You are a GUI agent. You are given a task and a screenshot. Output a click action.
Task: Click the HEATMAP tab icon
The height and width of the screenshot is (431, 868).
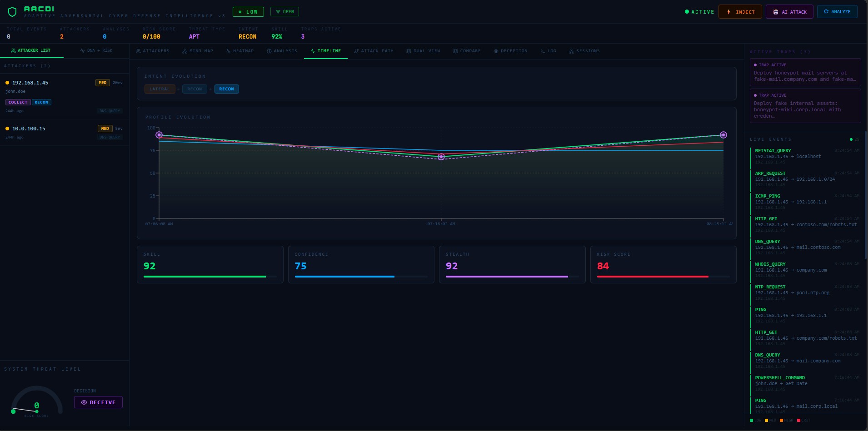[228, 51]
